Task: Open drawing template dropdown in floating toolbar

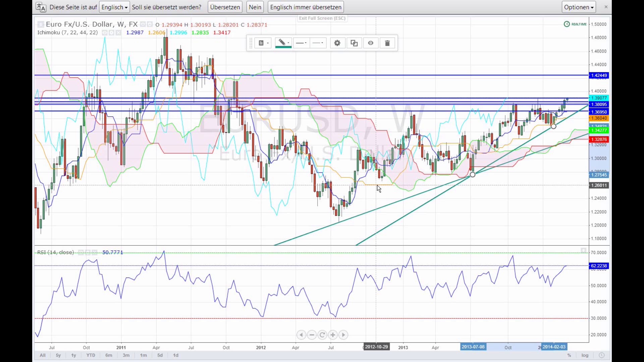Action: pos(263,43)
